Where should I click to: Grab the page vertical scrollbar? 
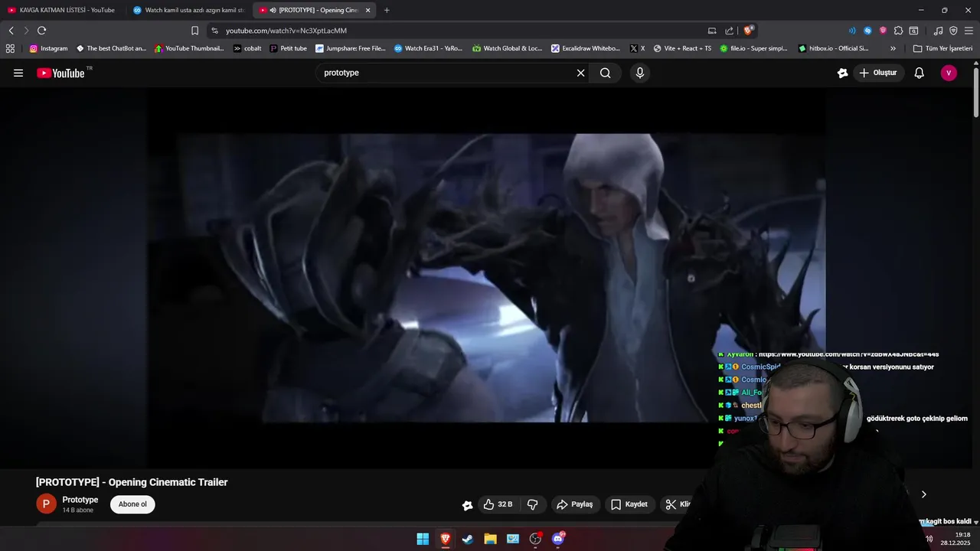tap(976, 93)
